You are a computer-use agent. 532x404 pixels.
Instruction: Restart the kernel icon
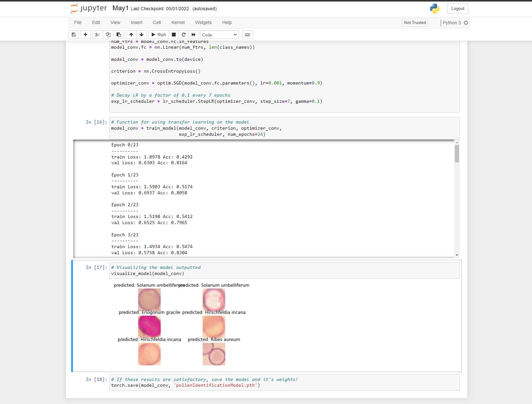184,35
